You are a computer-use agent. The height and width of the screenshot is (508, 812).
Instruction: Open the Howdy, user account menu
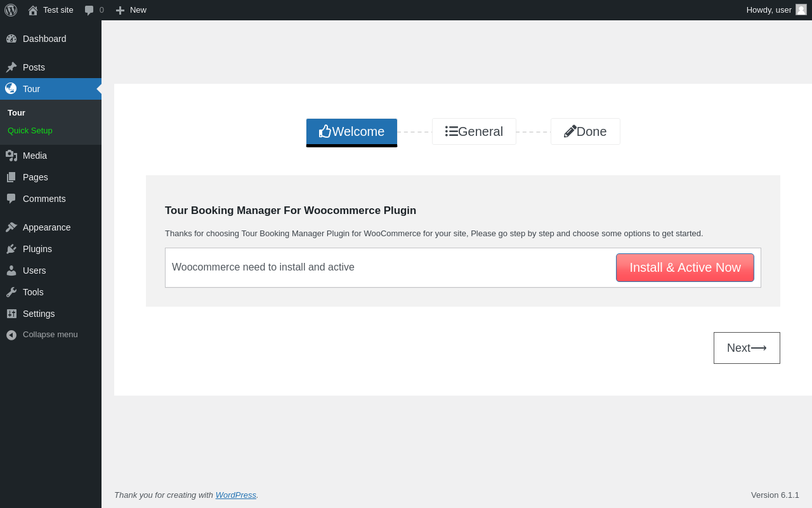pos(776,10)
